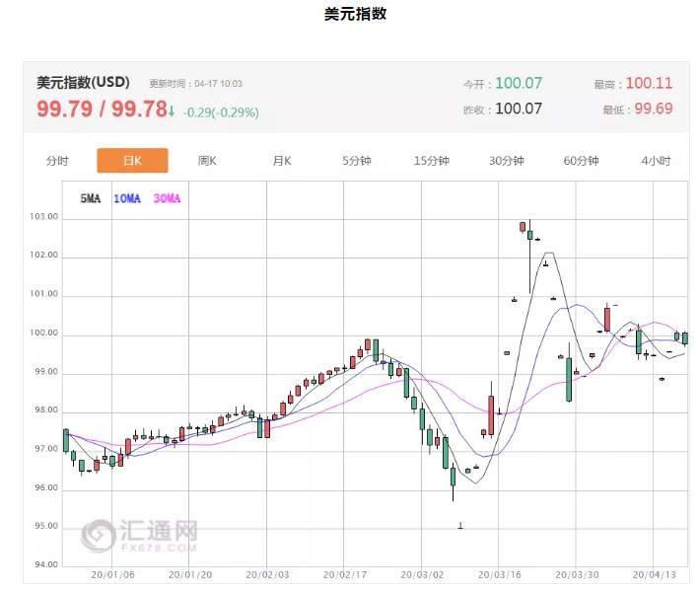Switch to the 60分钟 interval tab
Screen dimensions: 700x593
click(582, 161)
